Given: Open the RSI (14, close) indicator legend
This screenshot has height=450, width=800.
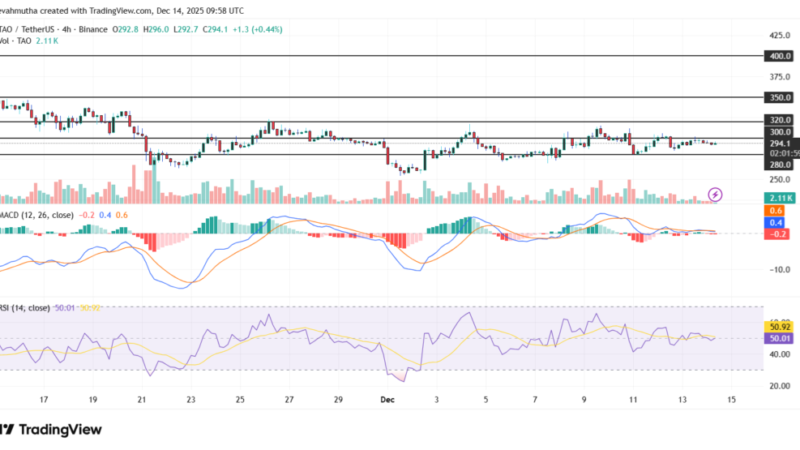Looking at the screenshot, I should point(25,308).
